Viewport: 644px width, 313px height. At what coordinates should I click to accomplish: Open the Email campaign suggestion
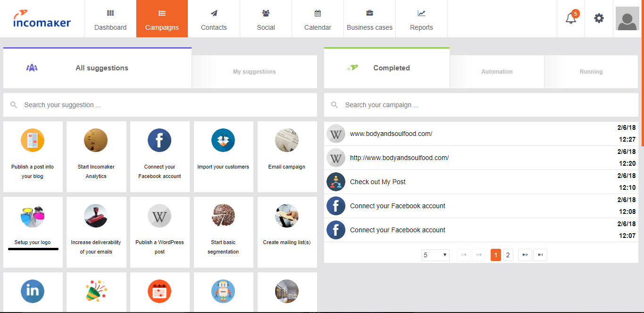point(286,156)
